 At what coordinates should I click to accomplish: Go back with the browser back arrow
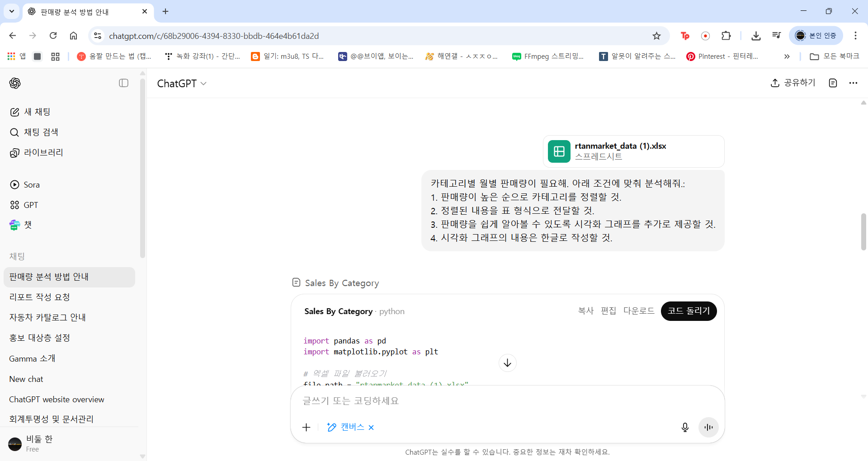13,36
